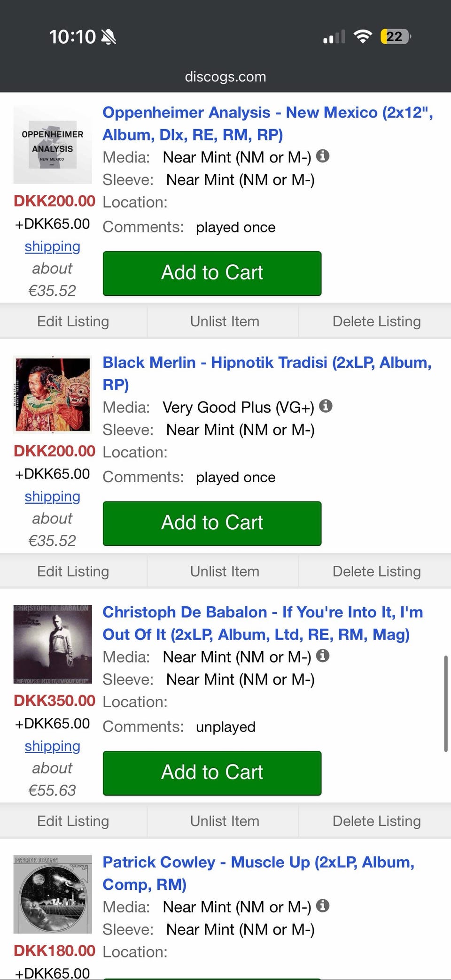Click info icon beside Black Merlin media condition
The image size is (451, 980).
(326, 406)
